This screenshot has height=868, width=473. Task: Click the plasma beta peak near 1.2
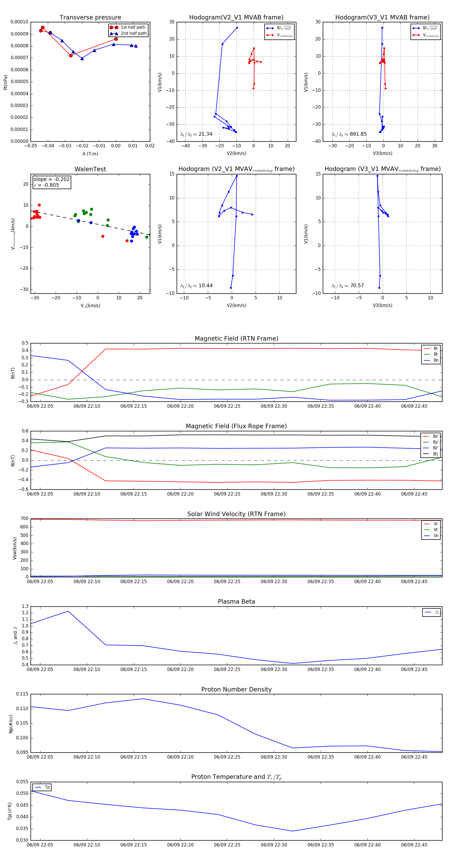click(68, 611)
